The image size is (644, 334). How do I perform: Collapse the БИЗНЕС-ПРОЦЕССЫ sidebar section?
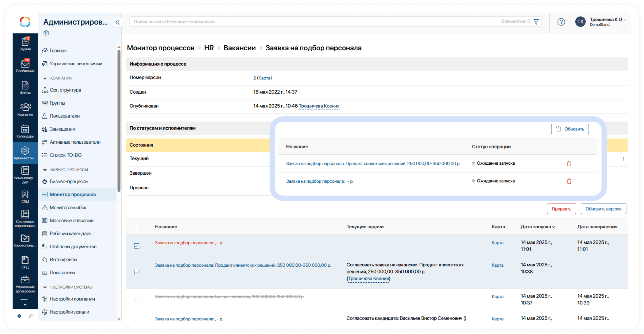click(45, 170)
